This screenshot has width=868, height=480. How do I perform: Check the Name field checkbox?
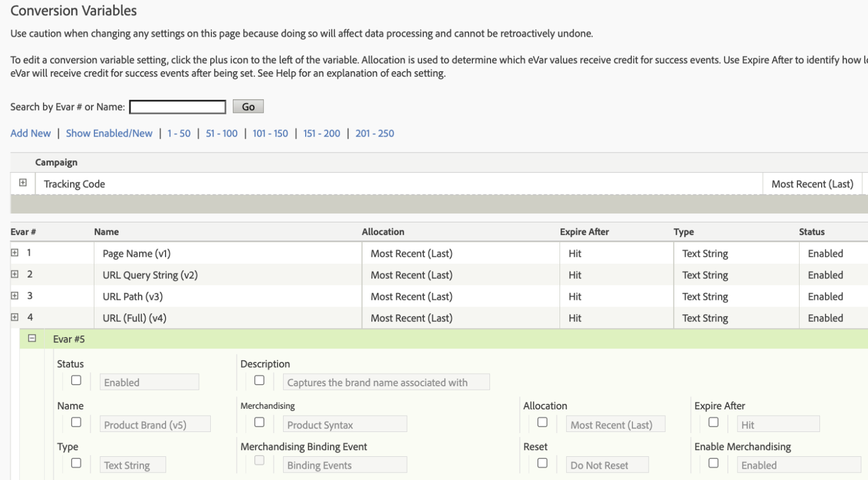[x=76, y=422]
